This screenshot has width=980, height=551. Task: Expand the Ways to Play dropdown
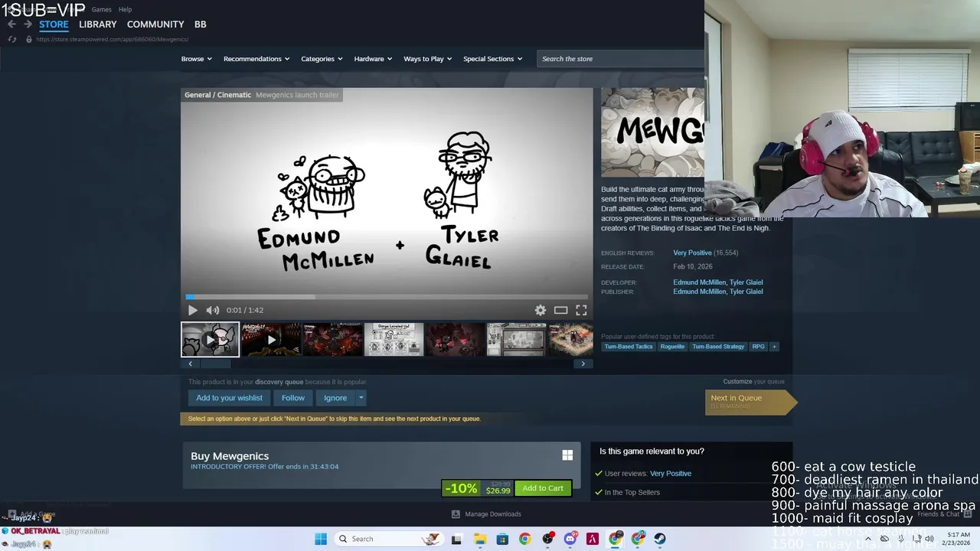[427, 59]
